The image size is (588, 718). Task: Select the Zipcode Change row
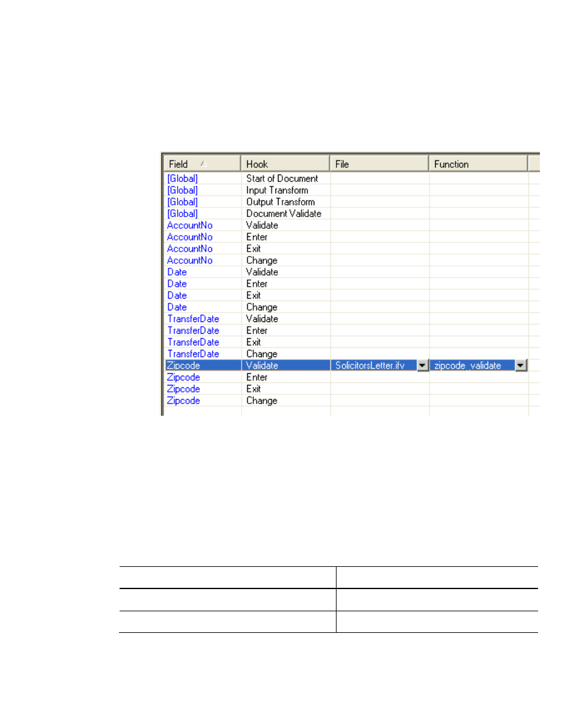point(351,401)
